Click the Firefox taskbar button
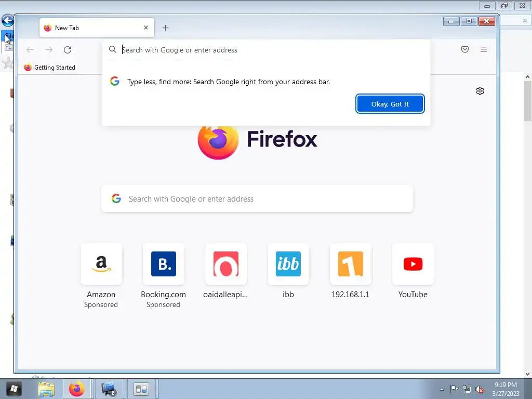The width and height of the screenshot is (532, 399). click(x=77, y=389)
